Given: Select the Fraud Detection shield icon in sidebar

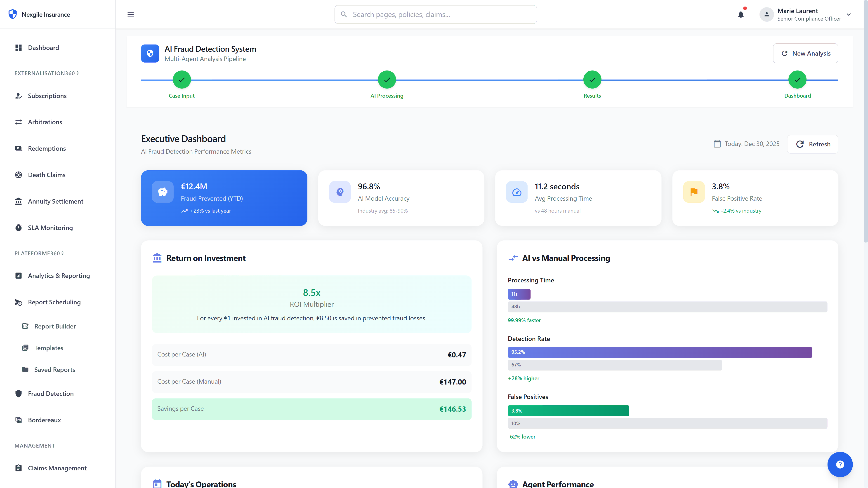Looking at the screenshot, I should pos(19,393).
